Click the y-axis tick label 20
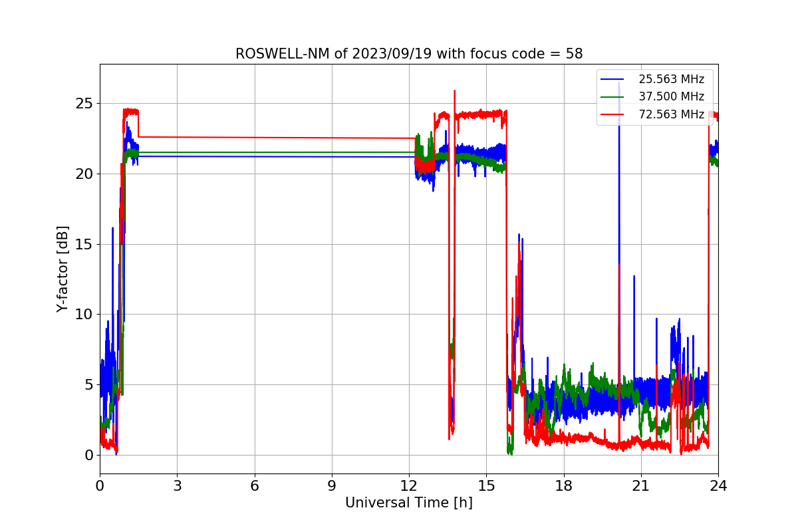798x532 pixels. point(84,174)
